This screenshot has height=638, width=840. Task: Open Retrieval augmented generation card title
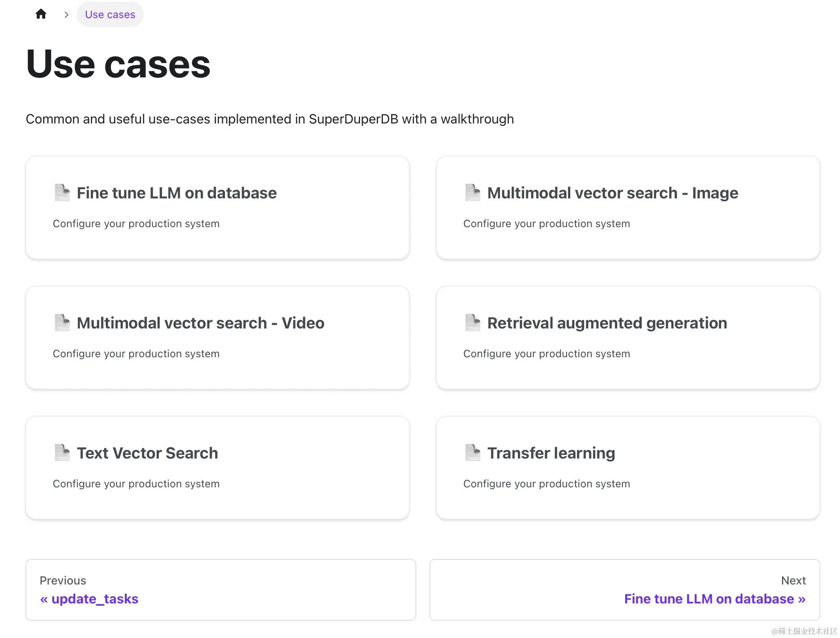[607, 323]
